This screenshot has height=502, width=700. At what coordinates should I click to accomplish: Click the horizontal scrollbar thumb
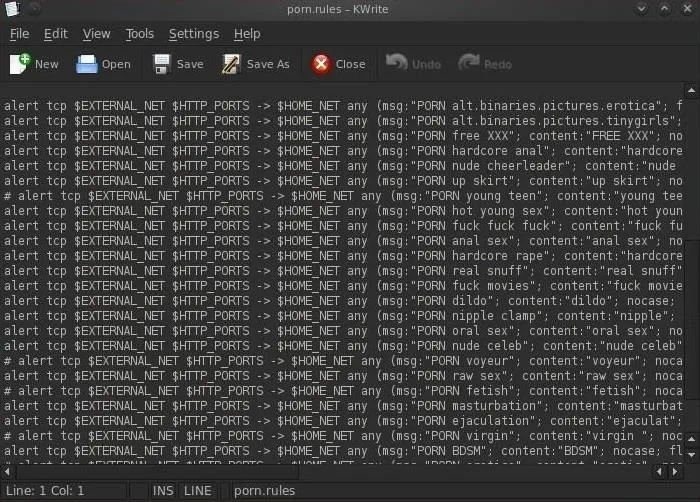[158, 472]
